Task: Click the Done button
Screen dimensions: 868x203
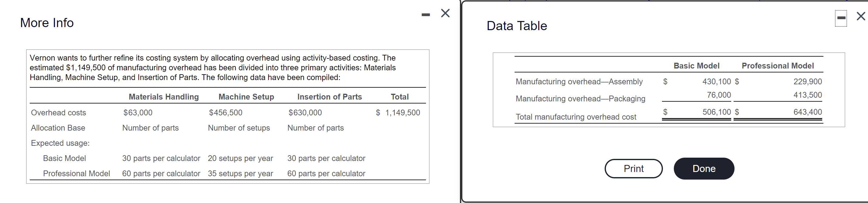Action: point(704,169)
